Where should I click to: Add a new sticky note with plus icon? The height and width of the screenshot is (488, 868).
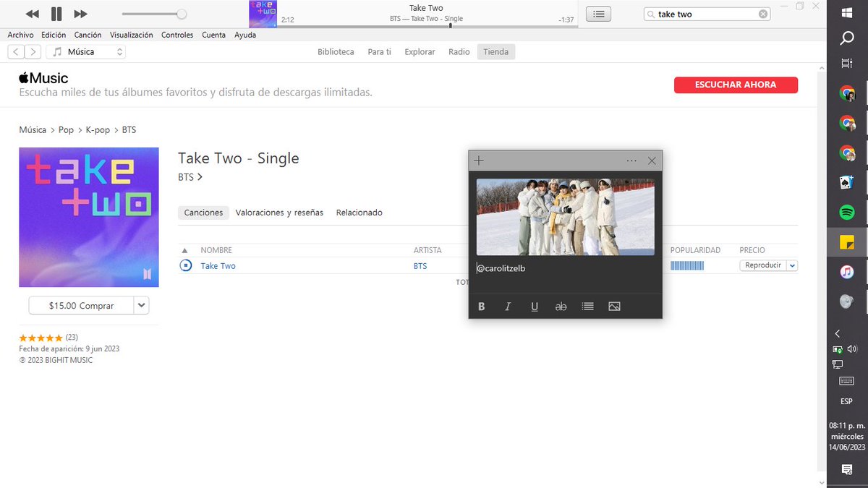(479, 160)
